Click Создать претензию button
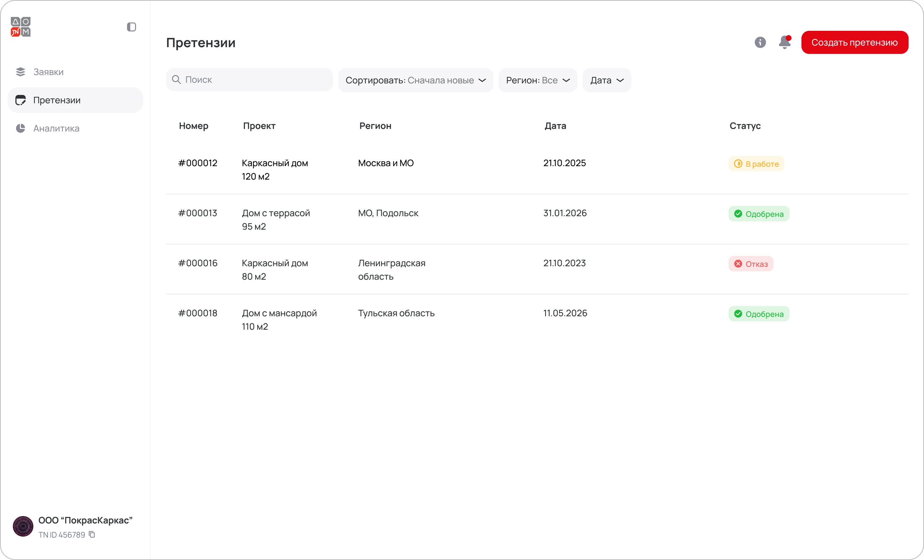924x560 pixels. pyautogui.click(x=855, y=42)
